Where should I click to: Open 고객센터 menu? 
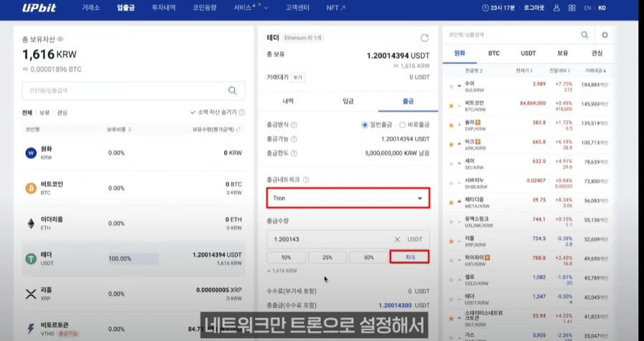pyautogui.click(x=297, y=8)
